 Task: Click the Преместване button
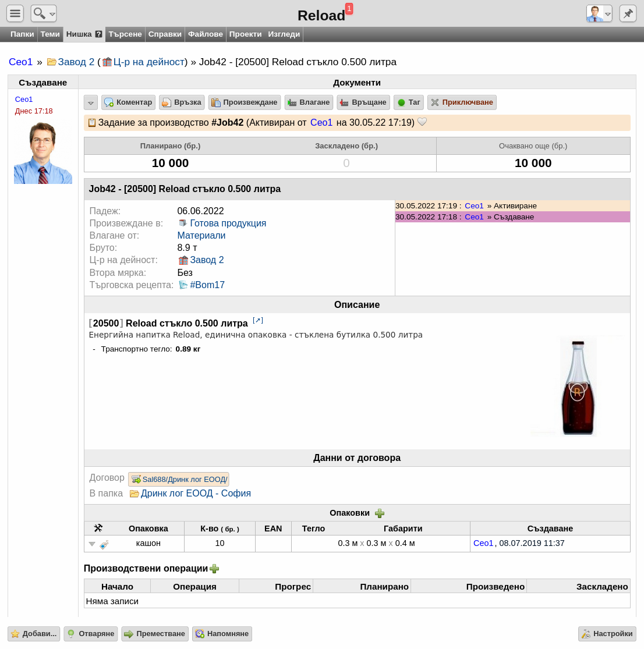(155, 634)
